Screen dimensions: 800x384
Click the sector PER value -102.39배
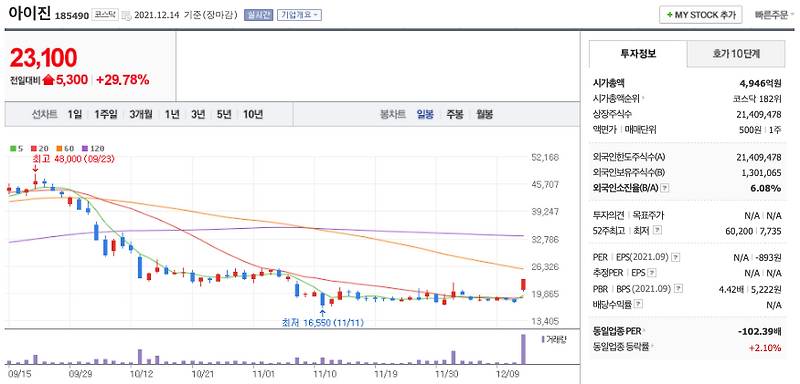point(760,331)
